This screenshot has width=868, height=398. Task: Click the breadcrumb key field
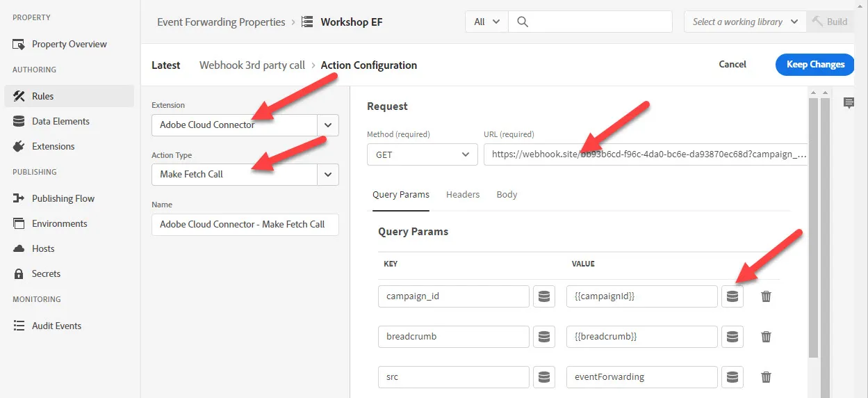[x=454, y=337]
